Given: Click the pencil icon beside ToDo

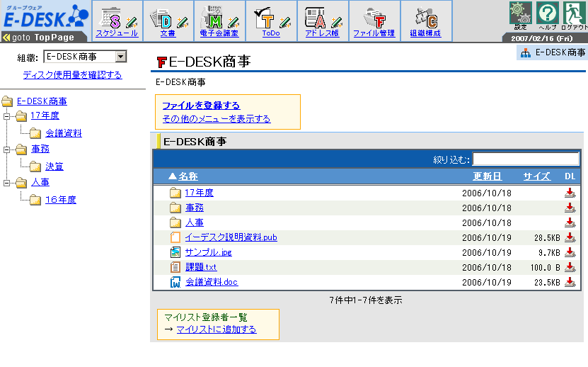Looking at the screenshot, I should click(285, 23).
